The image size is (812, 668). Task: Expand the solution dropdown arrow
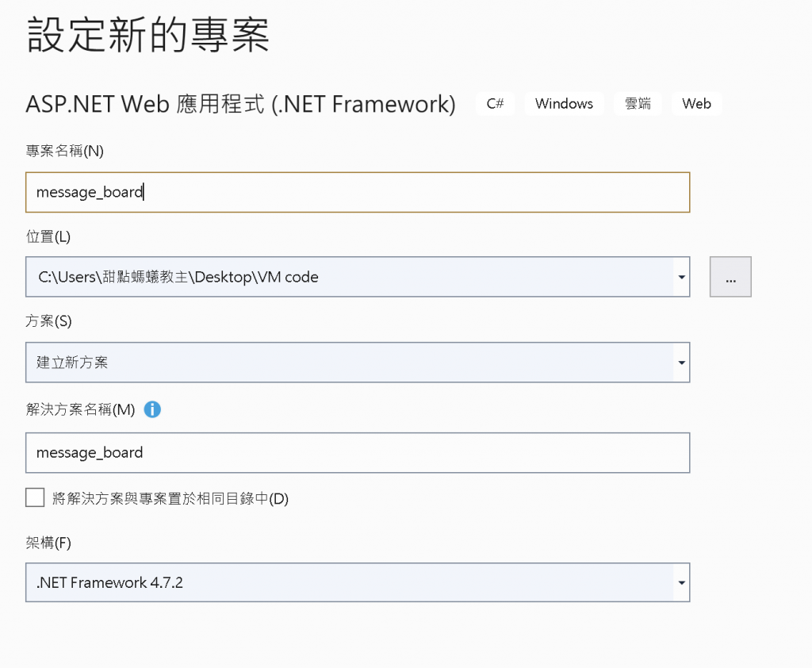(x=681, y=363)
